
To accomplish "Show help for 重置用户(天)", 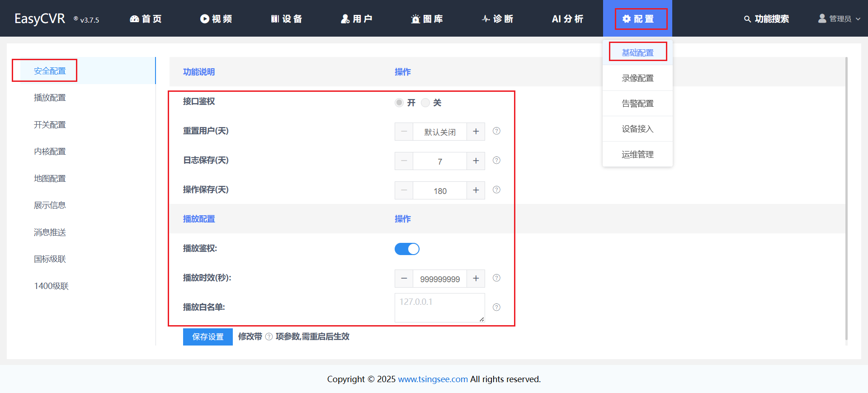I will 496,131.
